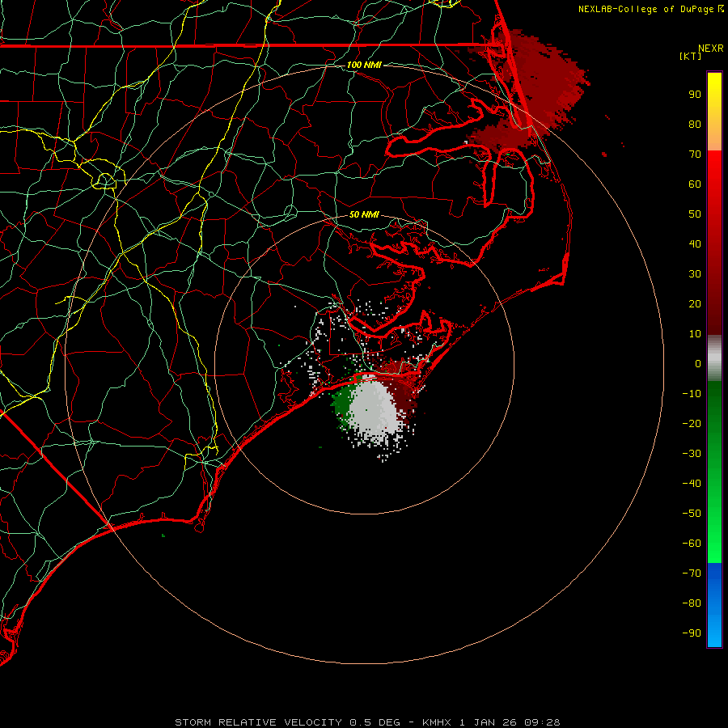This screenshot has height=728, width=728.
Task: Click the -50 value on the velocity scale
Action: 692,514
